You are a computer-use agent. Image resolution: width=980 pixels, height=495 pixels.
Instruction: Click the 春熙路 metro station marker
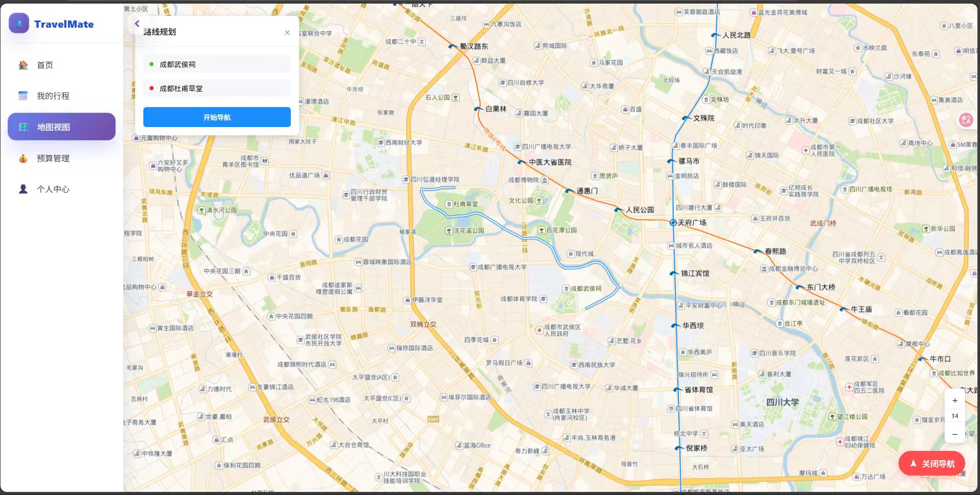(x=757, y=251)
